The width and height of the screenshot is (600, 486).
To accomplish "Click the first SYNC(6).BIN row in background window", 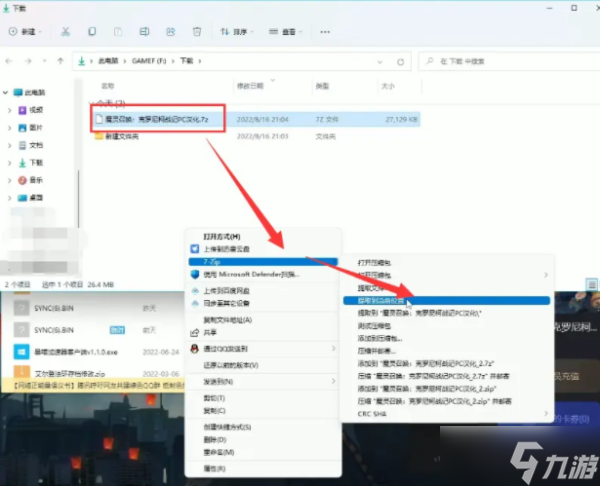I will [x=92, y=308].
